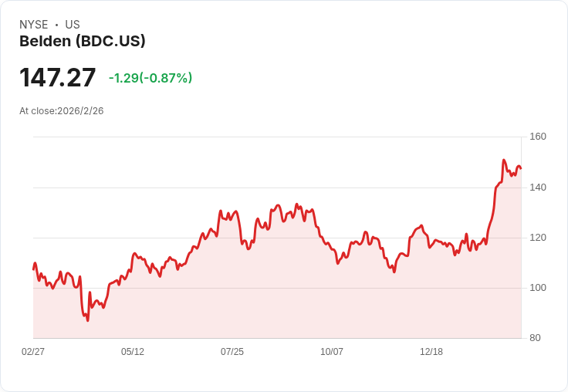Click the 160 y-axis price label
568x392 pixels.
tap(538, 137)
